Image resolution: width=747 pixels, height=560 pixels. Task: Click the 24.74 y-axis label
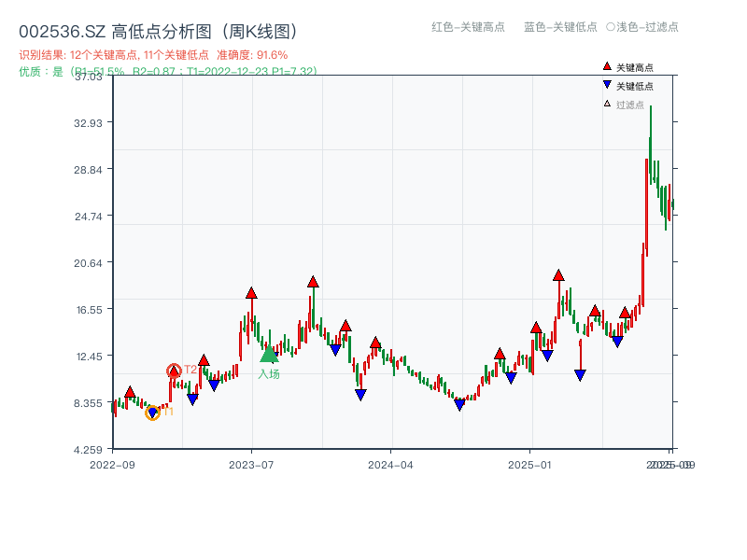(x=88, y=217)
